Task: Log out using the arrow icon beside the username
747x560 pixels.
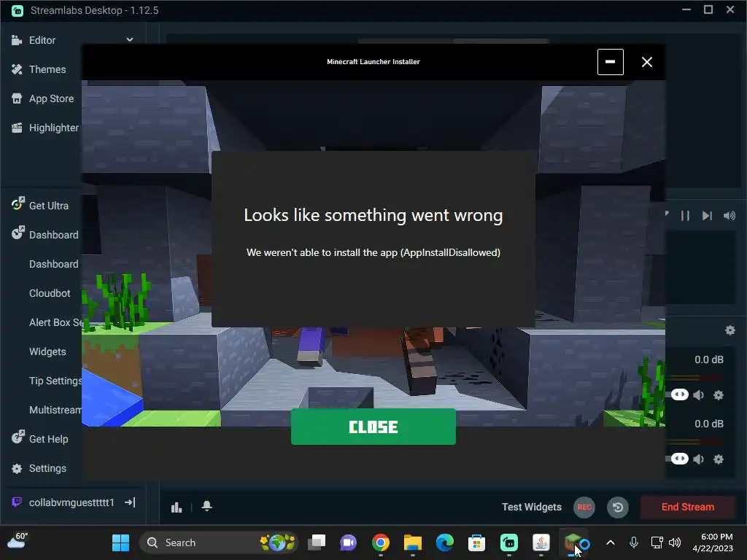Action: click(x=130, y=502)
